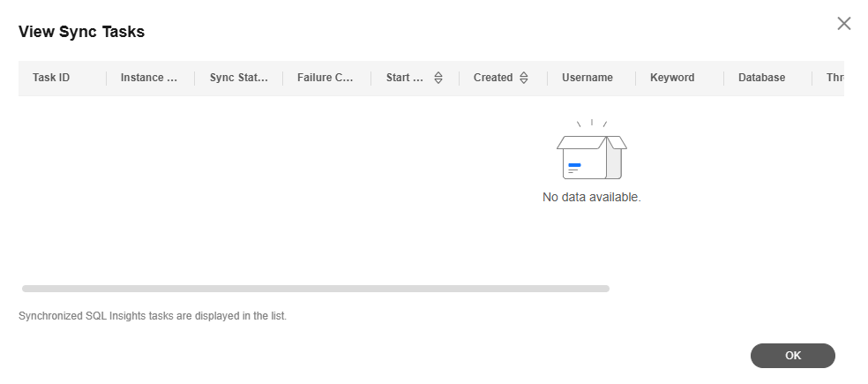Click the empty box illustration
The width and height of the screenshot is (868, 384).
click(591, 155)
